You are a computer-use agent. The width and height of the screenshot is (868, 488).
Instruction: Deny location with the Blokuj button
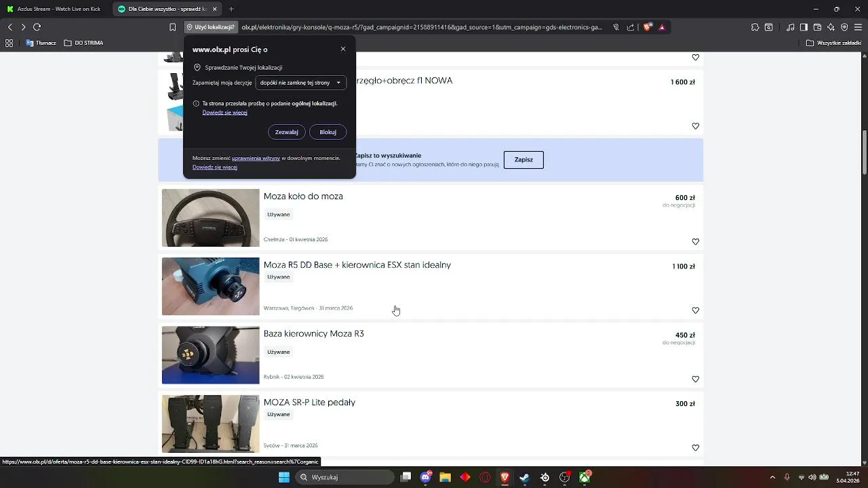[x=328, y=132]
